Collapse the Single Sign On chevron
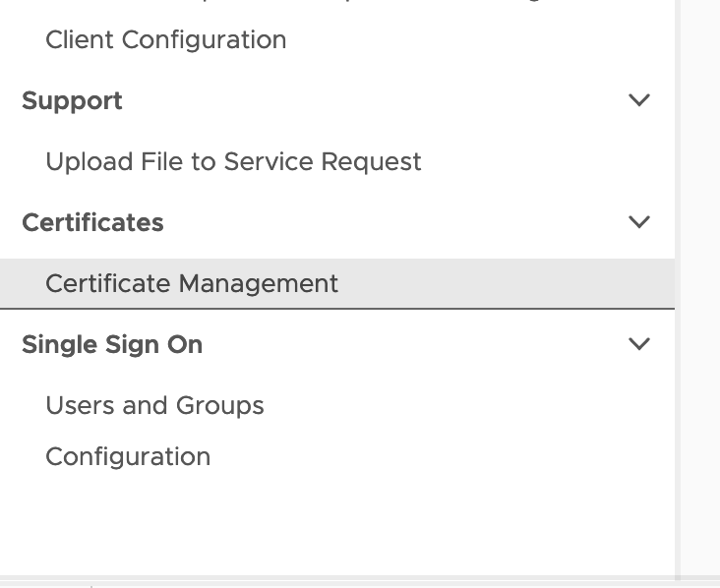720x588 pixels. pos(639,344)
